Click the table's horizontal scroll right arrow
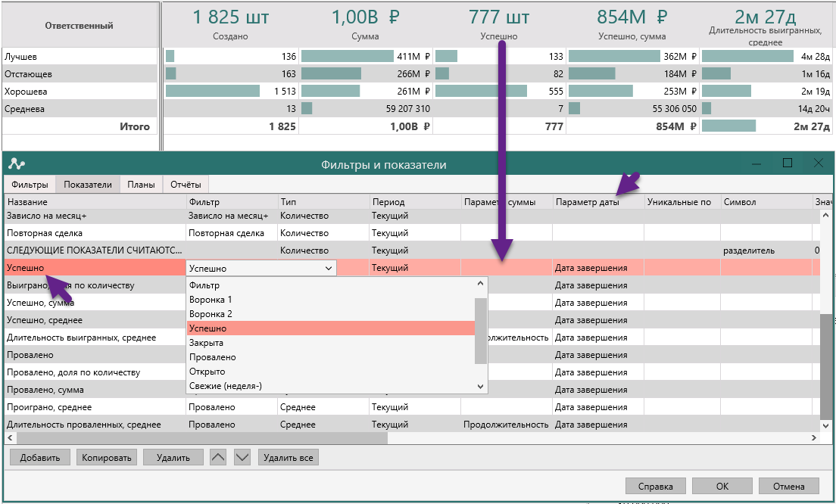 point(814,438)
